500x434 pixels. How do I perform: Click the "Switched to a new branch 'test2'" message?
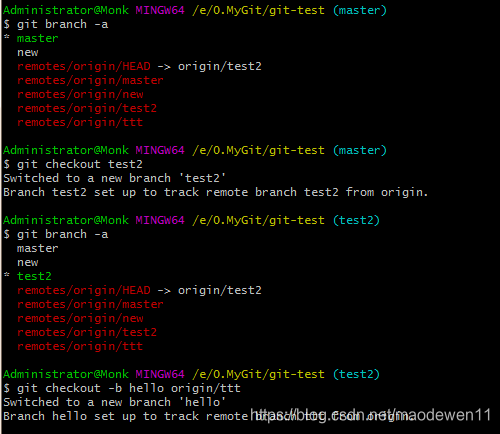(x=114, y=178)
